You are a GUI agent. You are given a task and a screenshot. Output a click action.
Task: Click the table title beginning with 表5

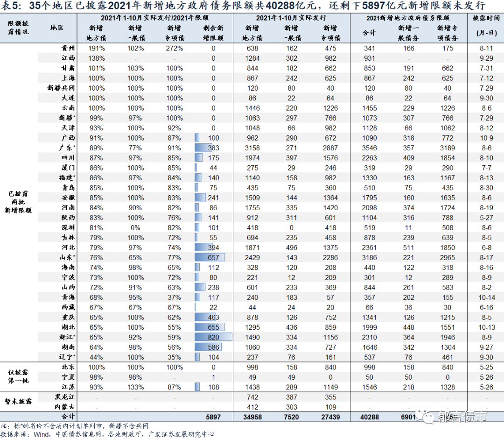pyautogui.click(x=243, y=6)
